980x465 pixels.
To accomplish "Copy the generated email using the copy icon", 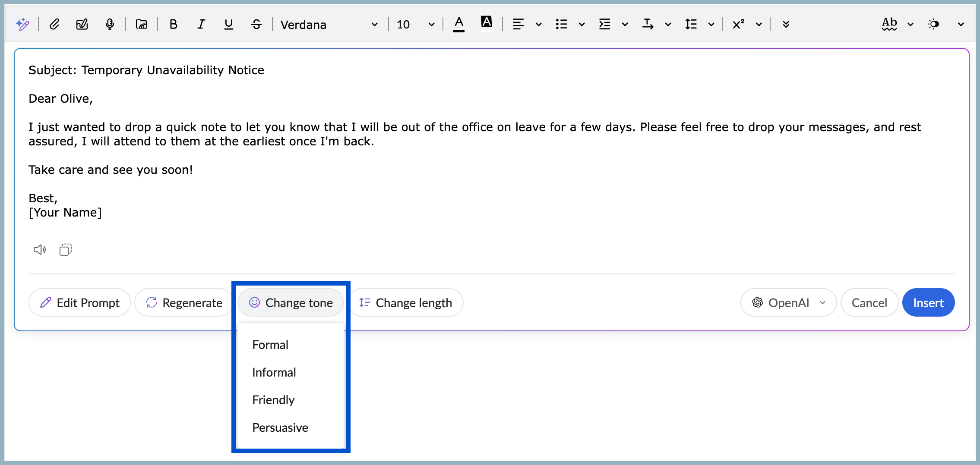I will click(x=65, y=249).
